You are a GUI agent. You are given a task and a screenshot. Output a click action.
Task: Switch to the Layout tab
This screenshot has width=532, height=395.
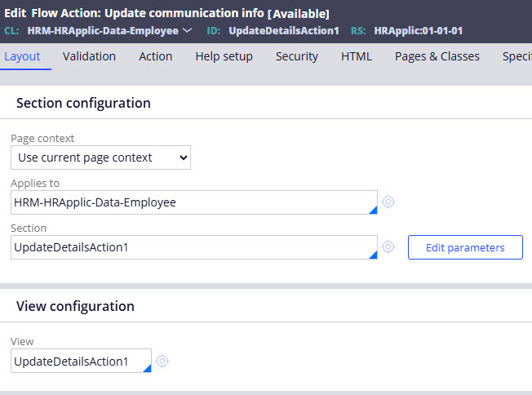click(22, 56)
